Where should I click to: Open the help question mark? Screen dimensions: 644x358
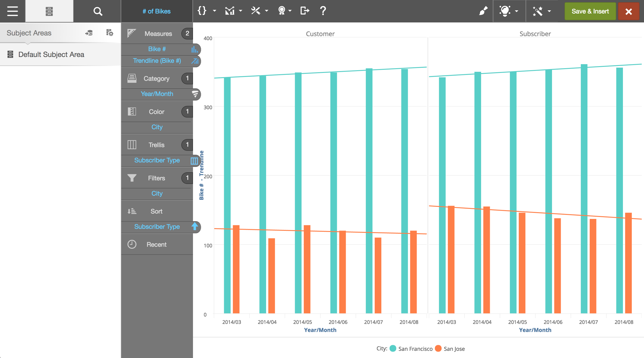(323, 11)
